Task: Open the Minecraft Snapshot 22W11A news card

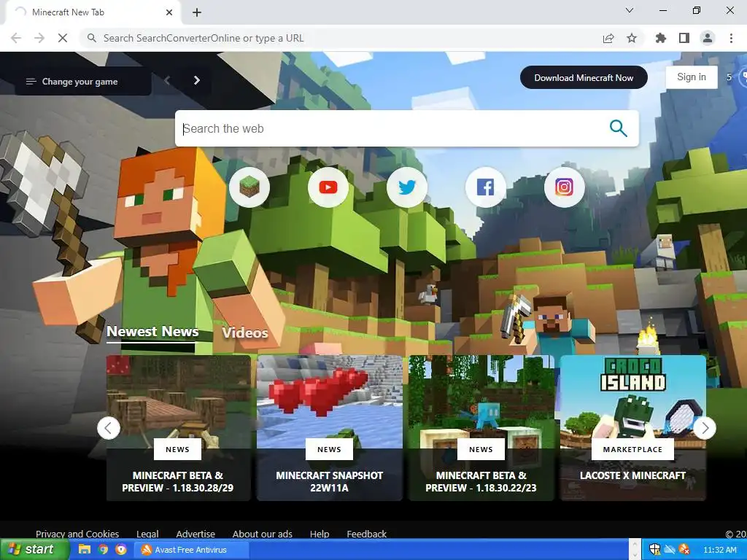Action: (x=329, y=427)
